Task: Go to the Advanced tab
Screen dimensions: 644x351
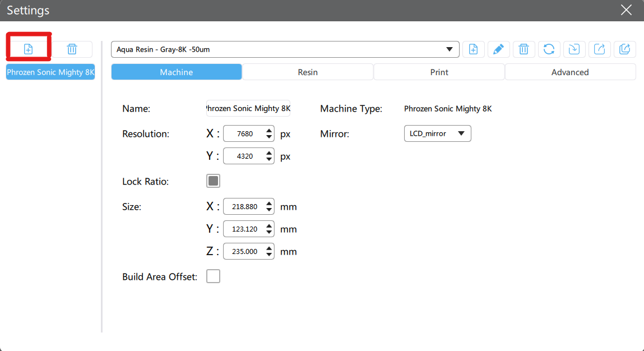Action: (x=570, y=72)
